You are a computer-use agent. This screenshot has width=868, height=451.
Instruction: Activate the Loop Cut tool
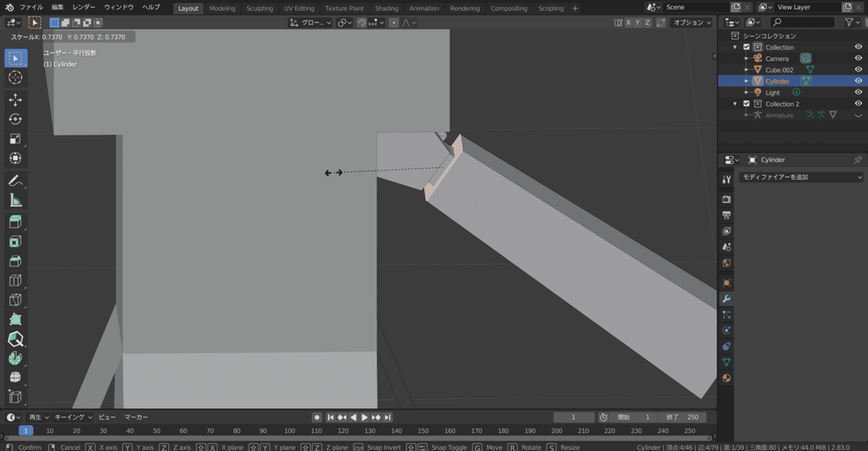coord(15,281)
